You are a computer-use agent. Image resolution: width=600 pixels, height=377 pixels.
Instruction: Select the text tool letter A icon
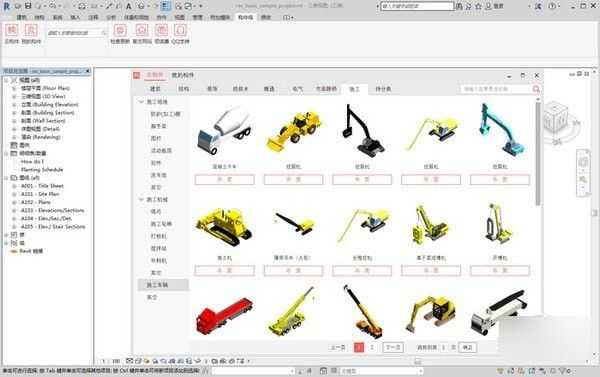pos(129,6)
